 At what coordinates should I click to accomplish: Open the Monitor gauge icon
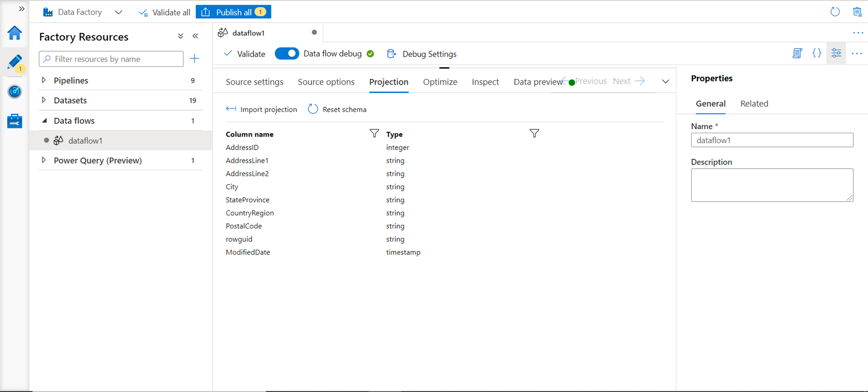[x=15, y=91]
